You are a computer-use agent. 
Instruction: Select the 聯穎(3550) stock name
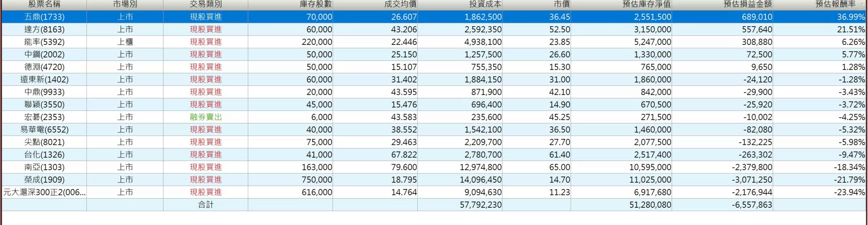(x=44, y=104)
